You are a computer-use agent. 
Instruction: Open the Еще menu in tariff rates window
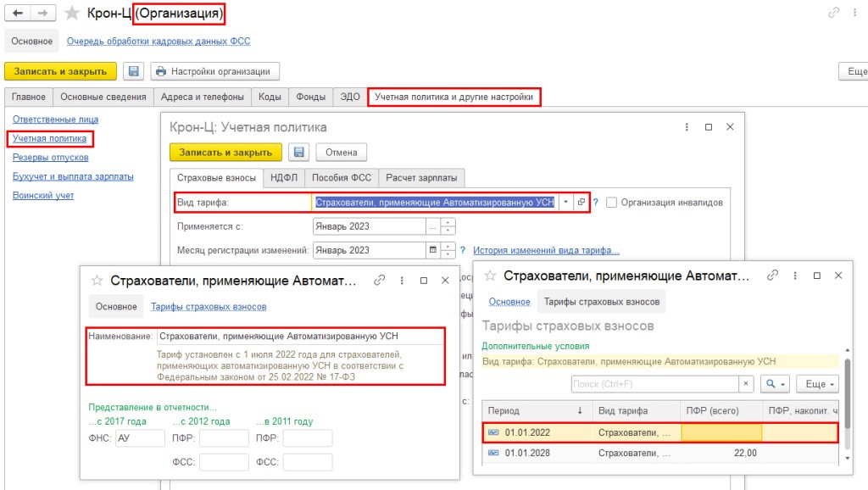pyautogui.click(x=819, y=384)
